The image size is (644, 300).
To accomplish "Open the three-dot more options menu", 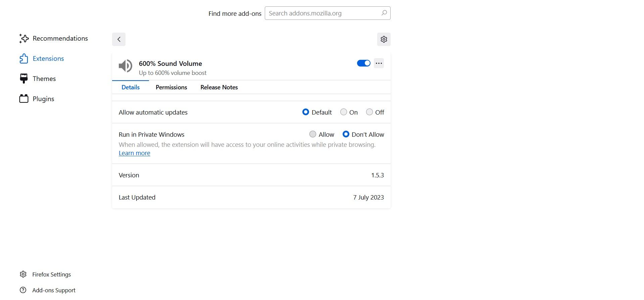I will (x=379, y=63).
